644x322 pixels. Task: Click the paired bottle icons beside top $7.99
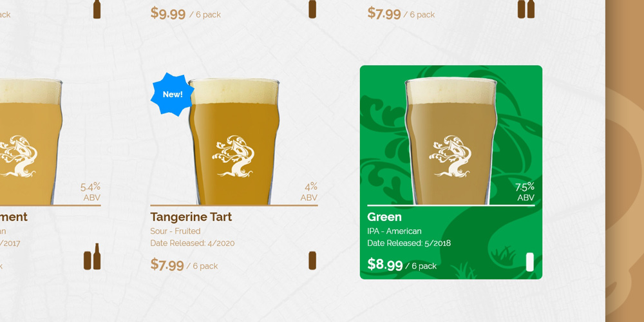[526, 9]
